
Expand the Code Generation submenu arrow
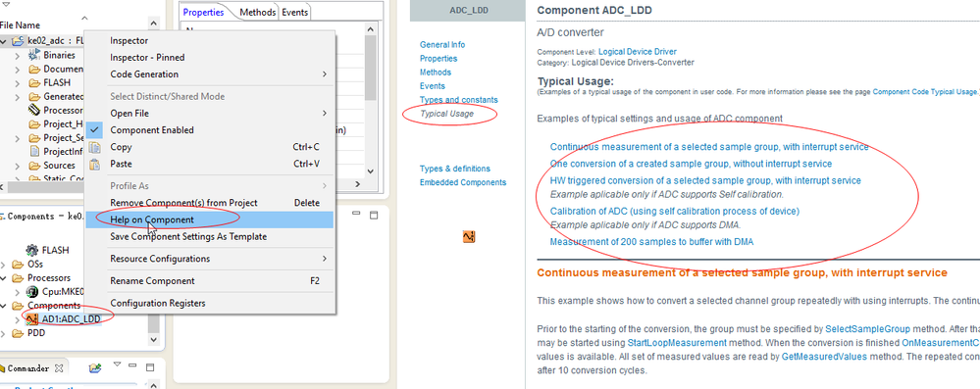[x=325, y=74]
